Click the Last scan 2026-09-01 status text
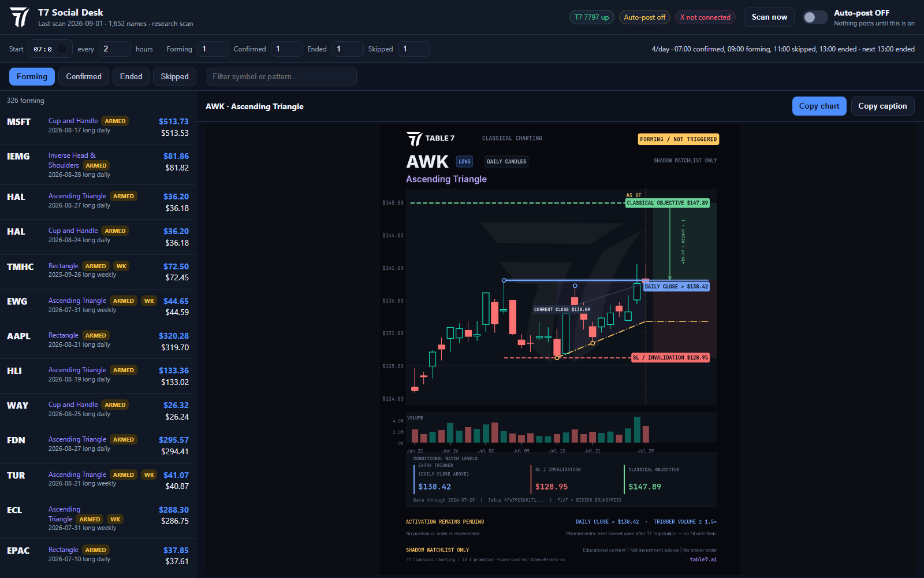 coord(115,24)
